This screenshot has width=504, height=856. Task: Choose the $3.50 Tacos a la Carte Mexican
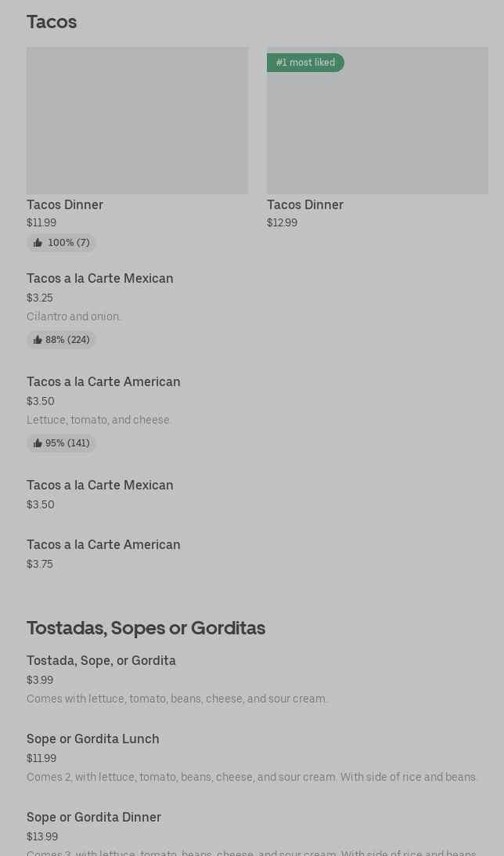point(100,486)
